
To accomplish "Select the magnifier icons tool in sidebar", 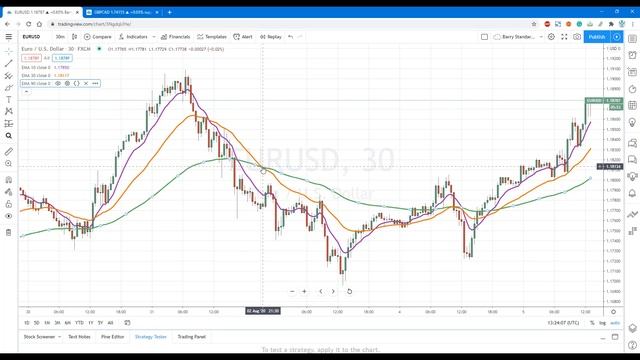I will [9, 136].
